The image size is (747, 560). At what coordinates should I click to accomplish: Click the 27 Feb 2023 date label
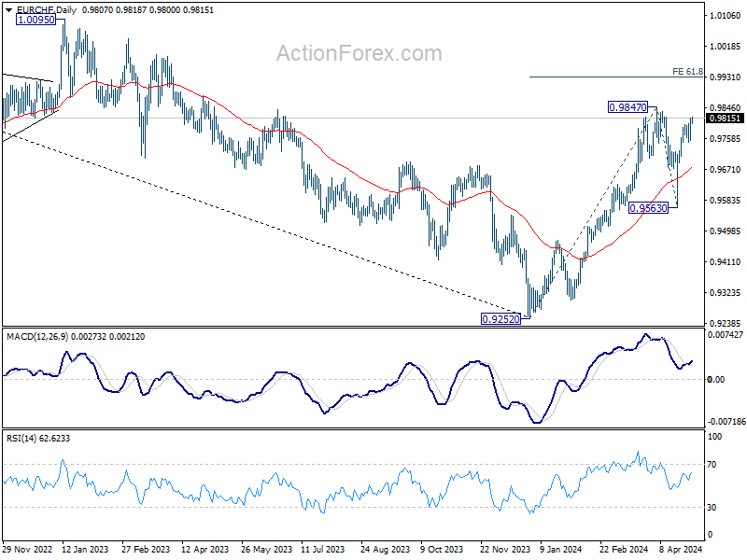point(146,549)
